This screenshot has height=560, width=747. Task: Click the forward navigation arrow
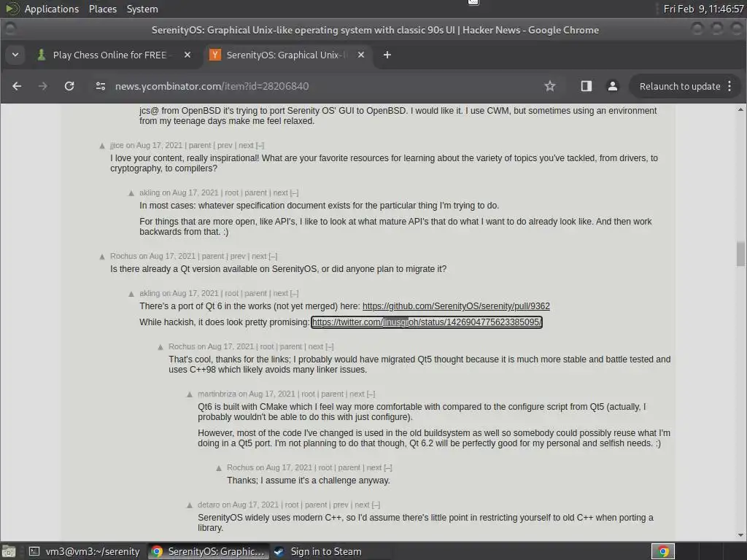43,86
